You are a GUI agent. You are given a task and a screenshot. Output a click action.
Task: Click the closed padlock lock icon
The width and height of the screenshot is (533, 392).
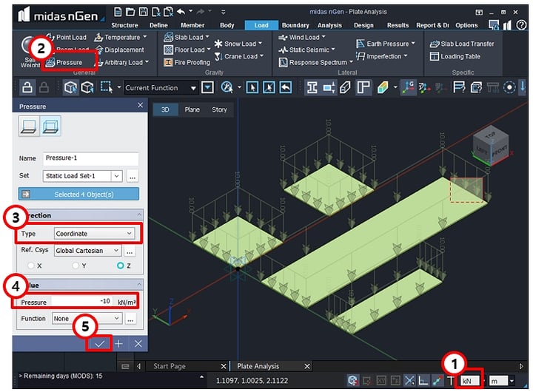coord(44,87)
